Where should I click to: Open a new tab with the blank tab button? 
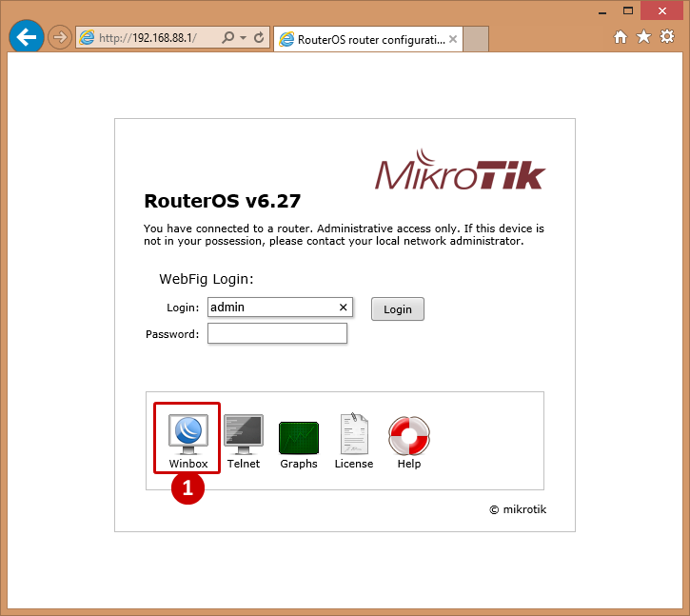(x=476, y=39)
